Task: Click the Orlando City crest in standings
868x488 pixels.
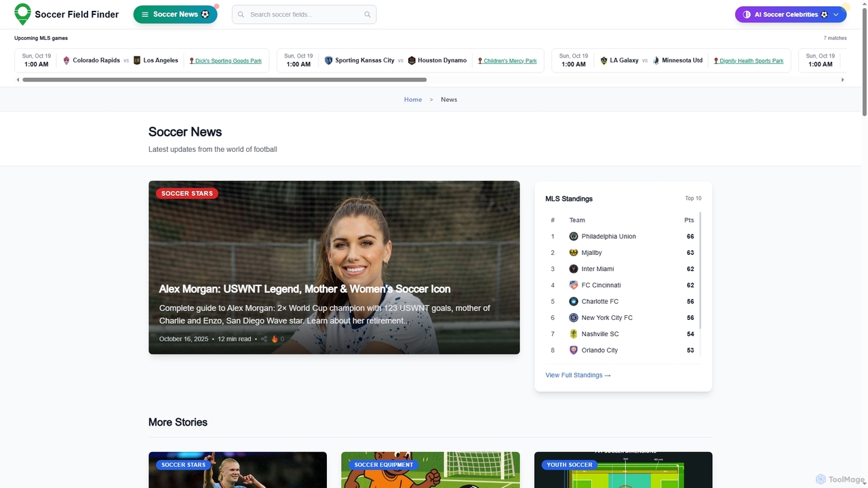Action: (574, 350)
